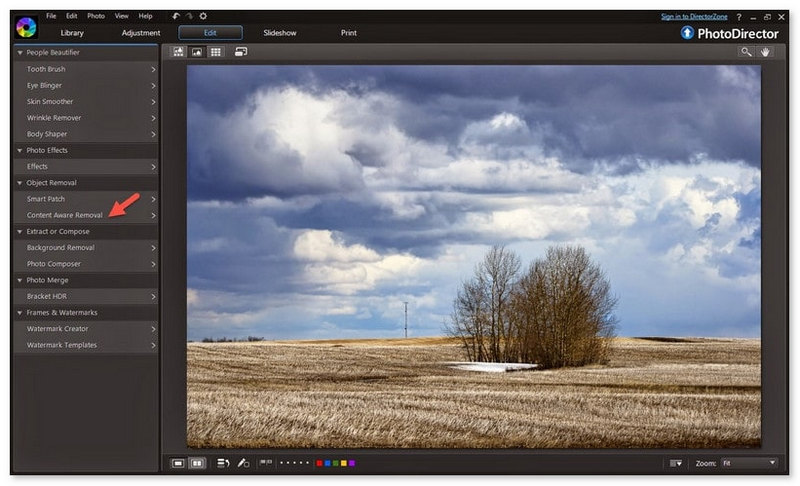Toggle single photo view mode
This screenshot has width=800, height=486.
click(178, 463)
